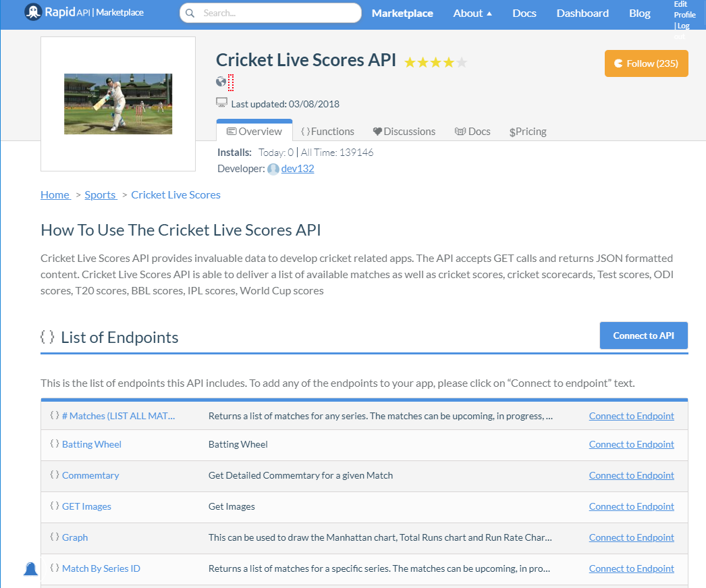Click Connect to Endpoint for Batting Wheel
Viewport: 706px width, 588px height.
tap(631, 444)
